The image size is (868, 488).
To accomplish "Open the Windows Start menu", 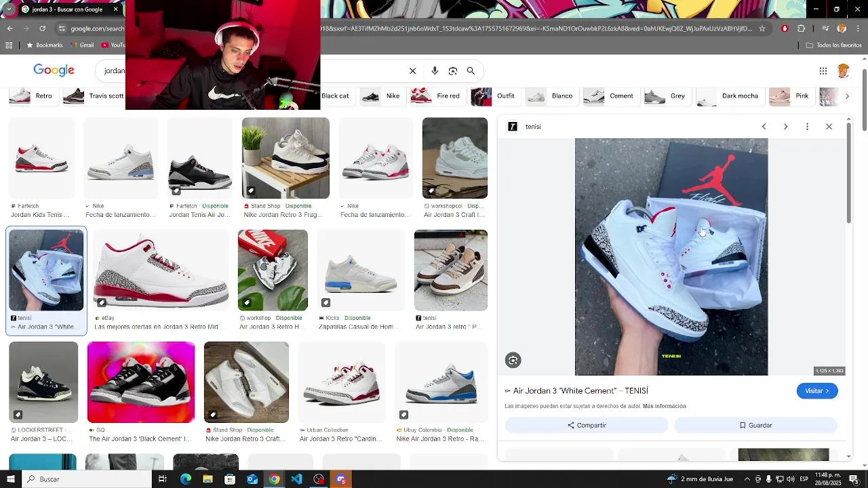I will tap(10, 479).
